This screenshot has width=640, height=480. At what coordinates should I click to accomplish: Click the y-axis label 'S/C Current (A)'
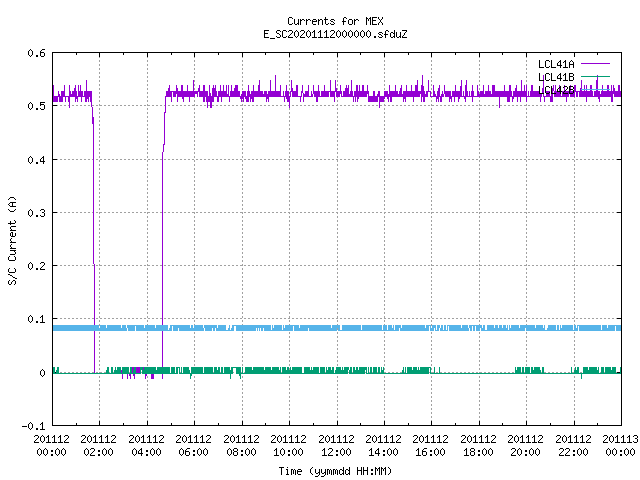tap(12, 240)
